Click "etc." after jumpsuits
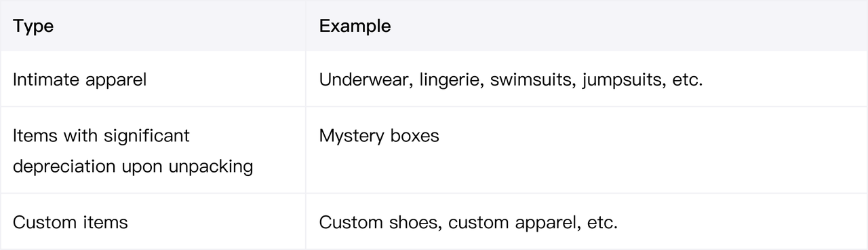 (687, 79)
